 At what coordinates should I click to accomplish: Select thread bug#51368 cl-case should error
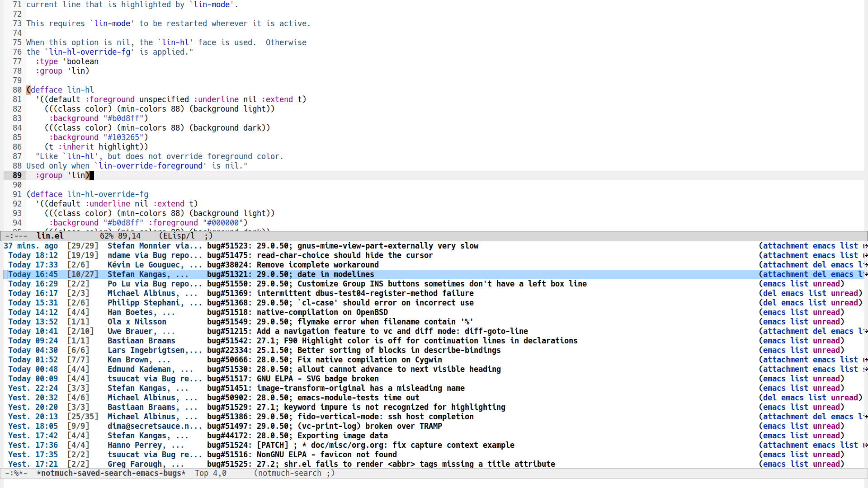(x=340, y=303)
